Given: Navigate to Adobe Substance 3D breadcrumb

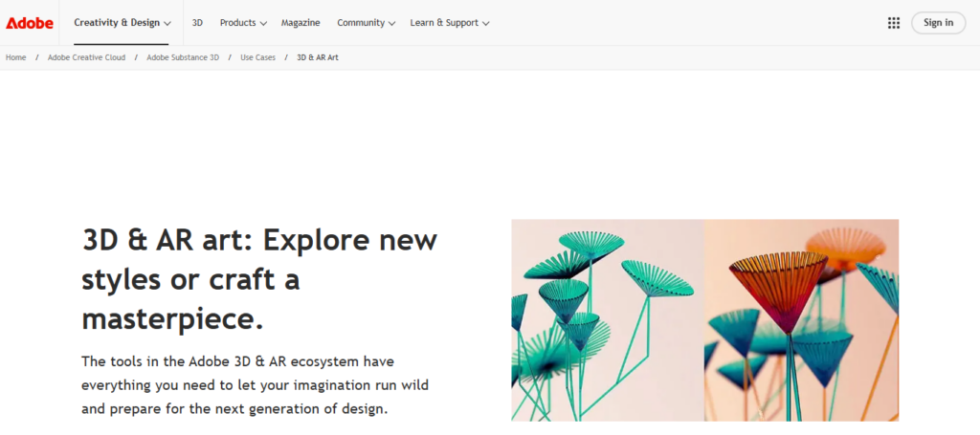Looking at the screenshot, I should 183,57.
